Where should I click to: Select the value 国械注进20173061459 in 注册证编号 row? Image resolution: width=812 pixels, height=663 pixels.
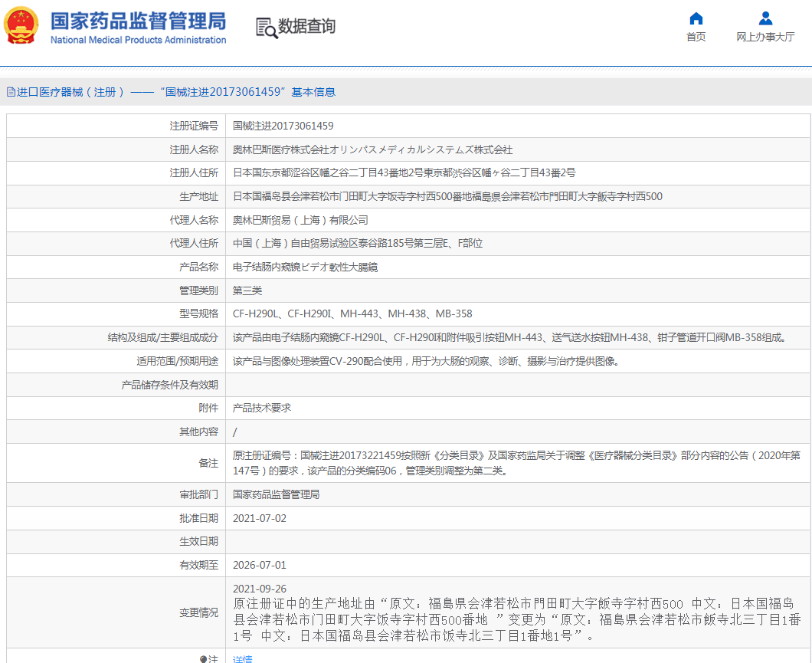(283, 126)
